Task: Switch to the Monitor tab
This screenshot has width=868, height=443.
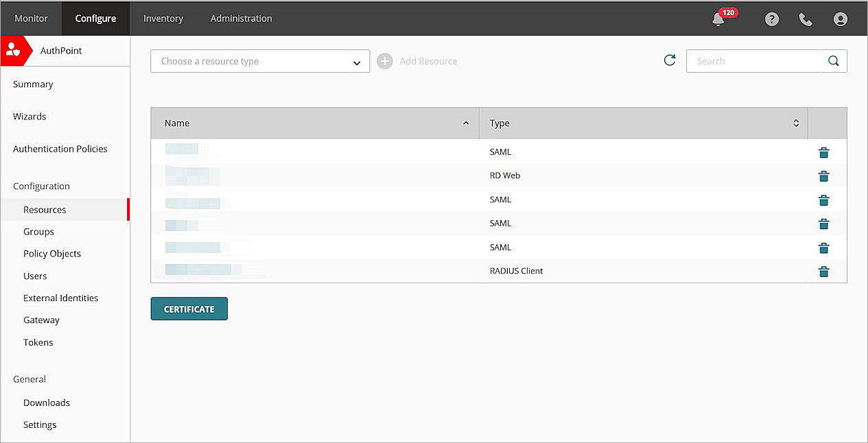Action: [x=31, y=19]
